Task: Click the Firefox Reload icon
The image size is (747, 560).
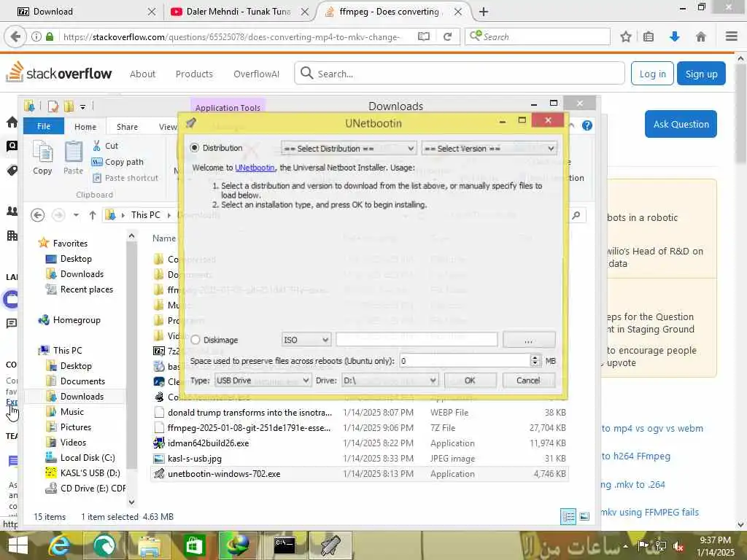Action: (447, 36)
